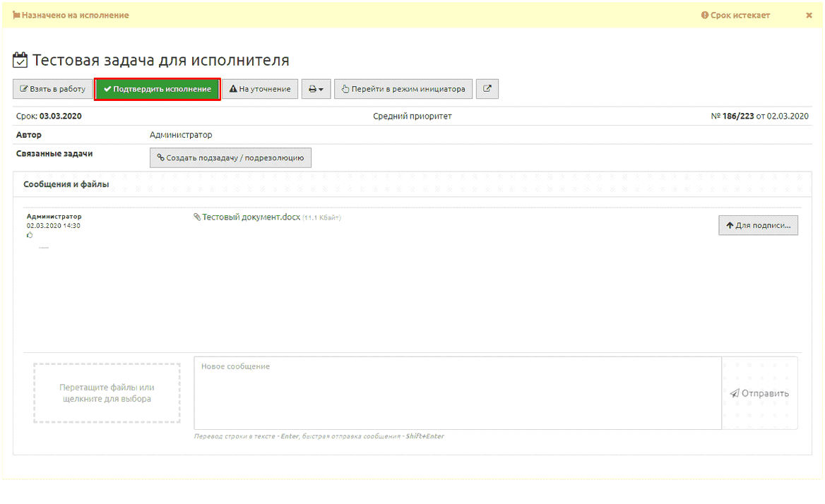Screen dimensions: 825x504
Task: Click the paperclip icon before the document name
Action: point(197,217)
